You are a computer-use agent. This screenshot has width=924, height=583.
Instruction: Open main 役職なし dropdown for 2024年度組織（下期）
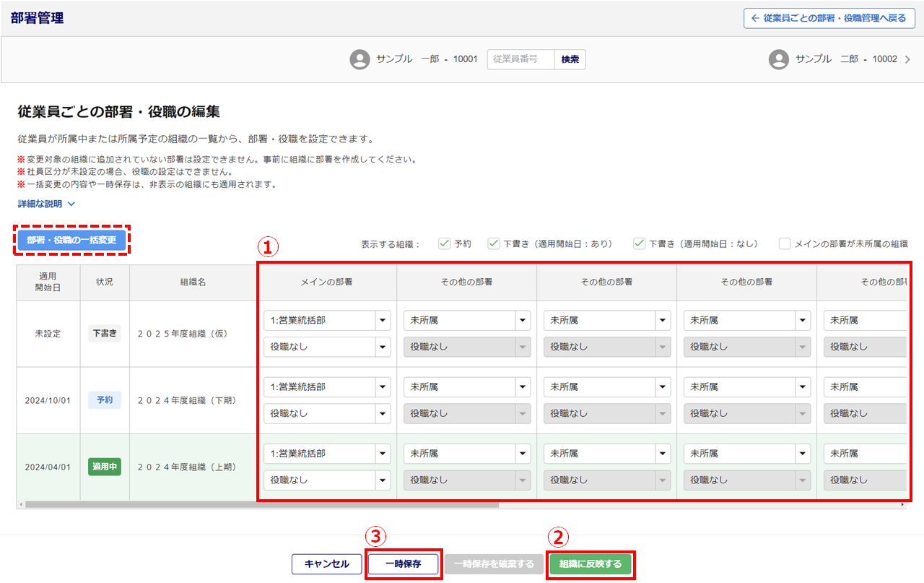click(x=327, y=413)
